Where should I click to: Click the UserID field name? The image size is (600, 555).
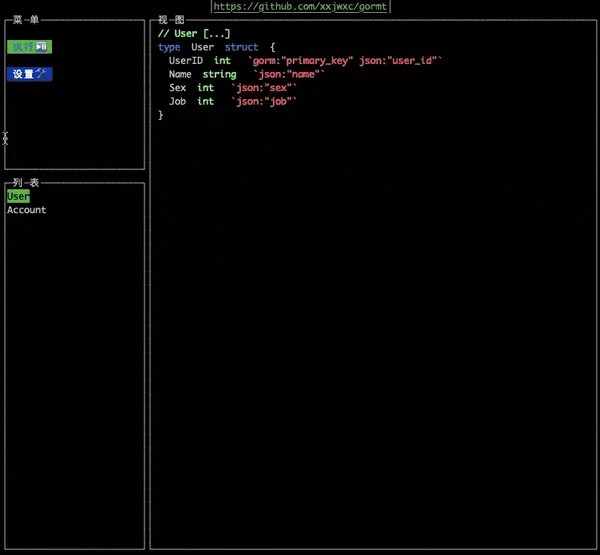(186, 61)
